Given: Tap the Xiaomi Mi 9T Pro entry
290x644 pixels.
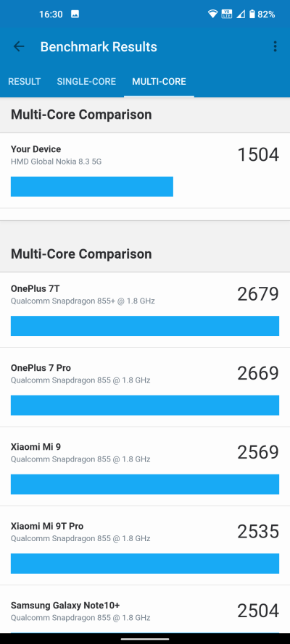Looking at the screenshot, I should pyautogui.click(x=145, y=545).
